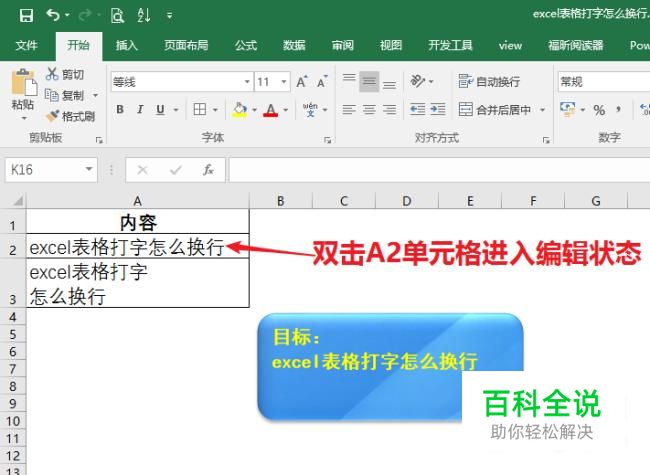Apply yellow fill color
Image resolution: width=650 pixels, height=475 pixels.
pos(240,109)
